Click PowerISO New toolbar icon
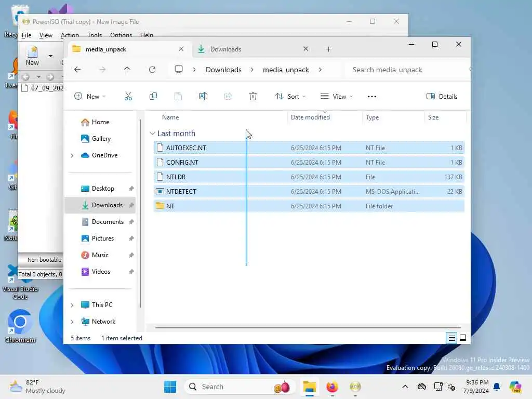The image size is (532, 399). (33, 56)
